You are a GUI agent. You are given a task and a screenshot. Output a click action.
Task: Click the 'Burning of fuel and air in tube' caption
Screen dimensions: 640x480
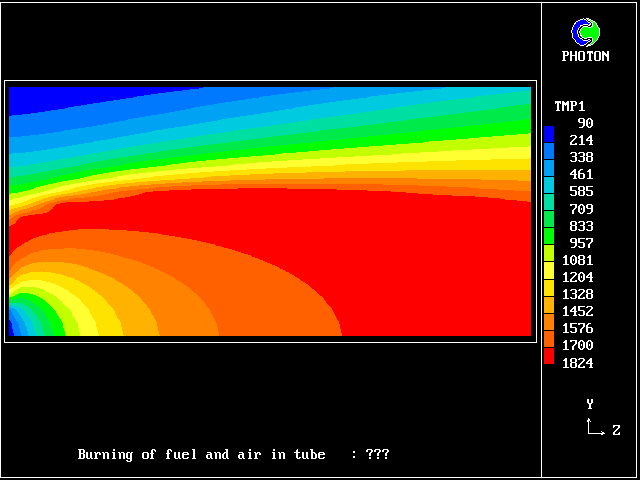(201, 454)
